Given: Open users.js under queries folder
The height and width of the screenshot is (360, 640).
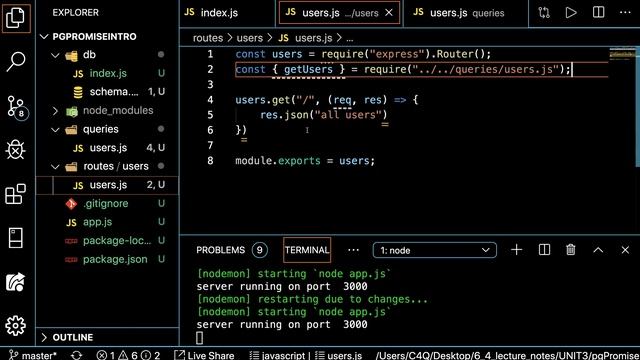Looking at the screenshot, I should coord(108,148).
